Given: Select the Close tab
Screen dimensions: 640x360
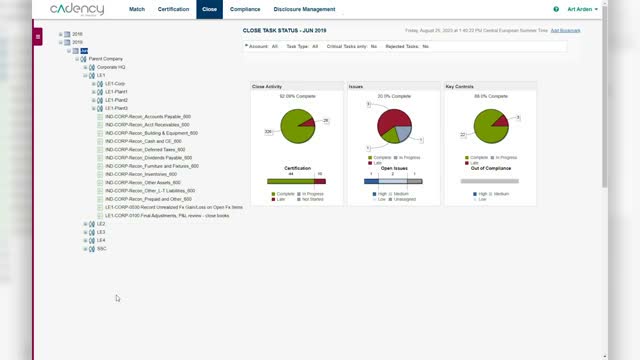Looking at the screenshot, I should point(209,9).
